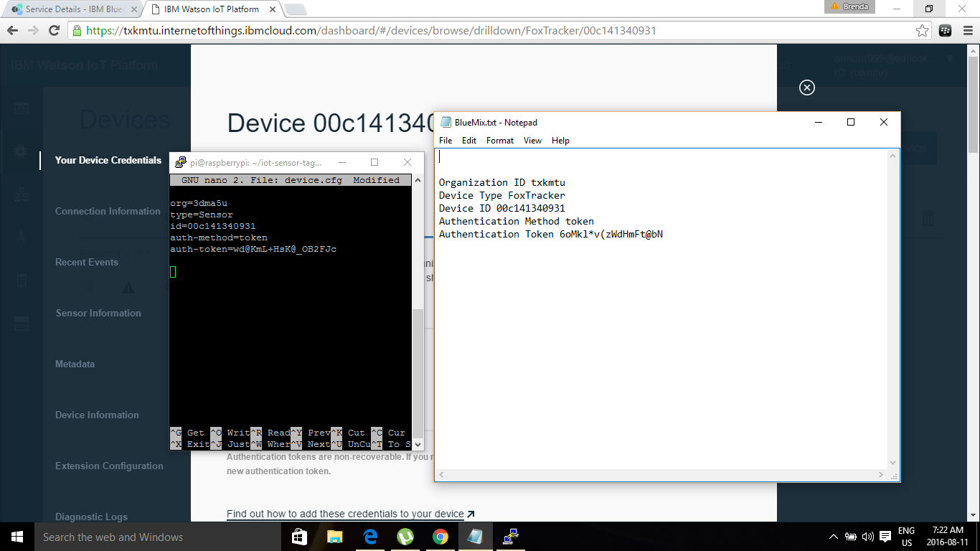980x551 pixels.
Task: Click the 'Authentication Token' line in Notepad
Action: [551, 234]
